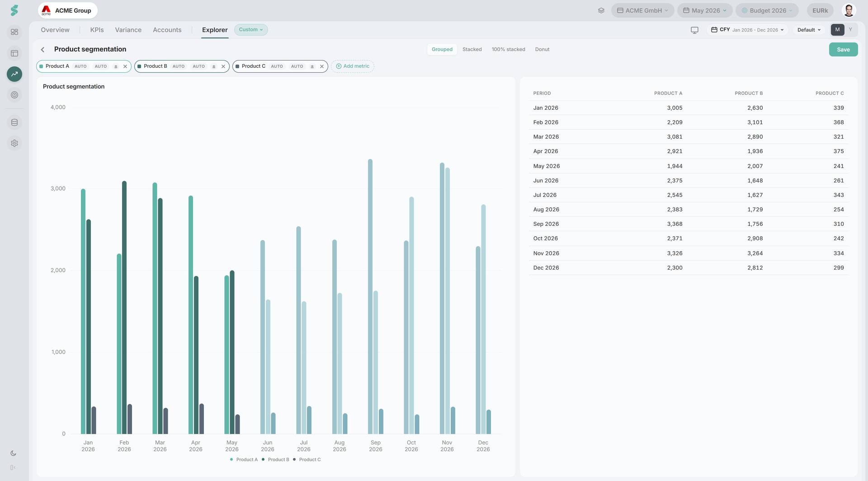Select the Stacked chart mode
The image size is (868, 481).
tap(472, 50)
